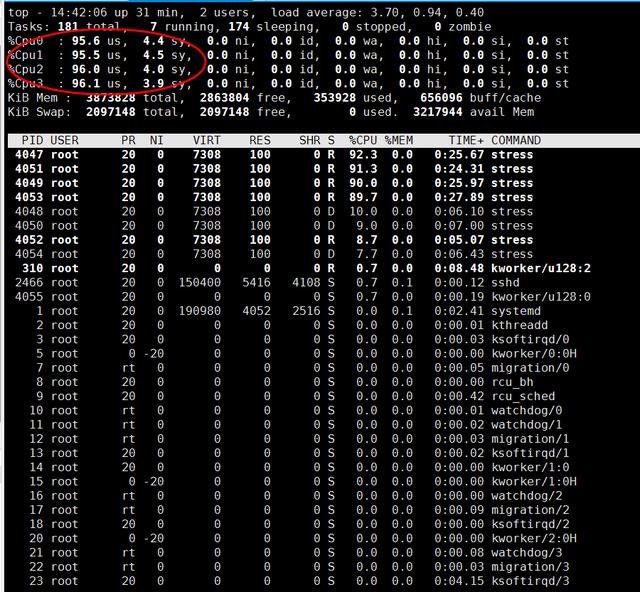This screenshot has width=640, height=592.
Task: Click the kworker/u128:2 command name
Action: coord(541,268)
